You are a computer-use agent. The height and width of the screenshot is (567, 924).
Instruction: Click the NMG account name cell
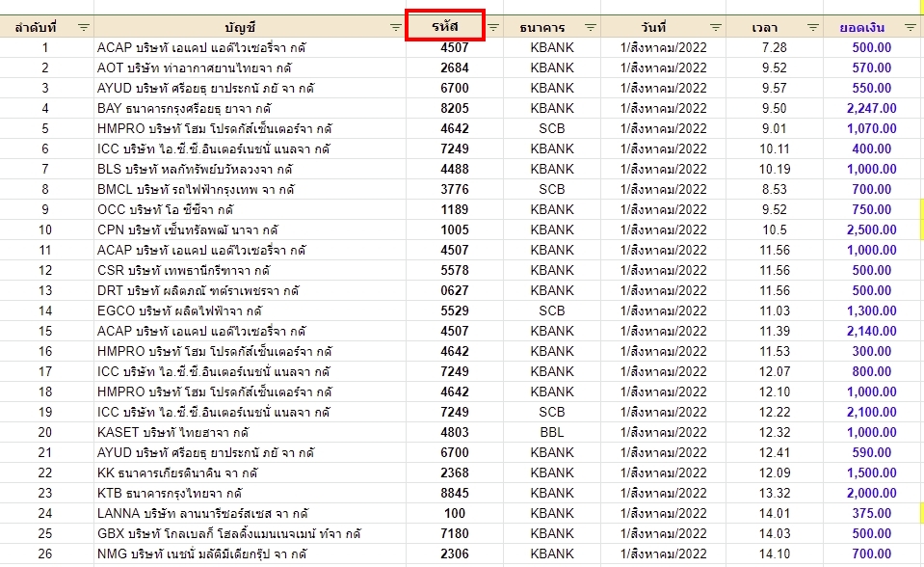(x=250, y=554)
